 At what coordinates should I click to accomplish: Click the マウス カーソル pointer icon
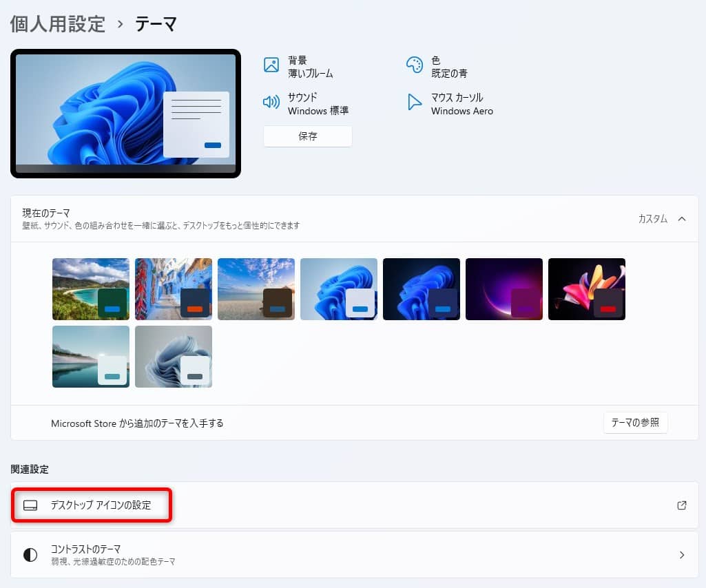(415, 102)
